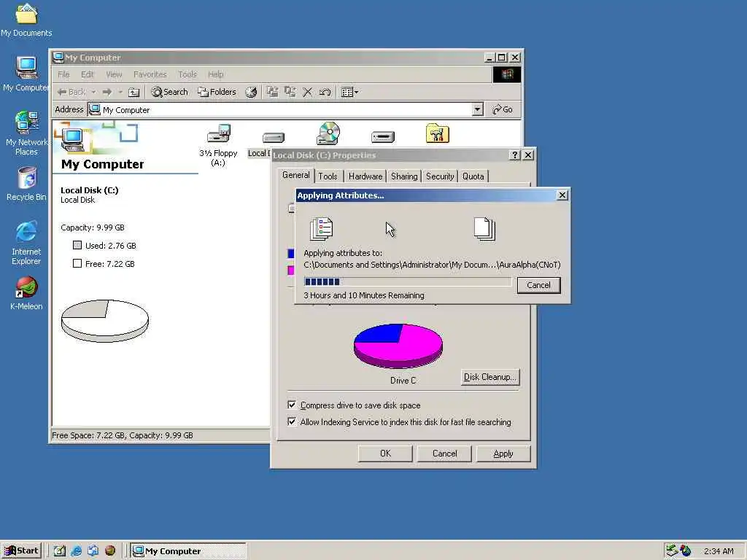The height and width of the screenshot is (560, 747).
Task: Expand the Address bar dropdown
Action: 477,109
